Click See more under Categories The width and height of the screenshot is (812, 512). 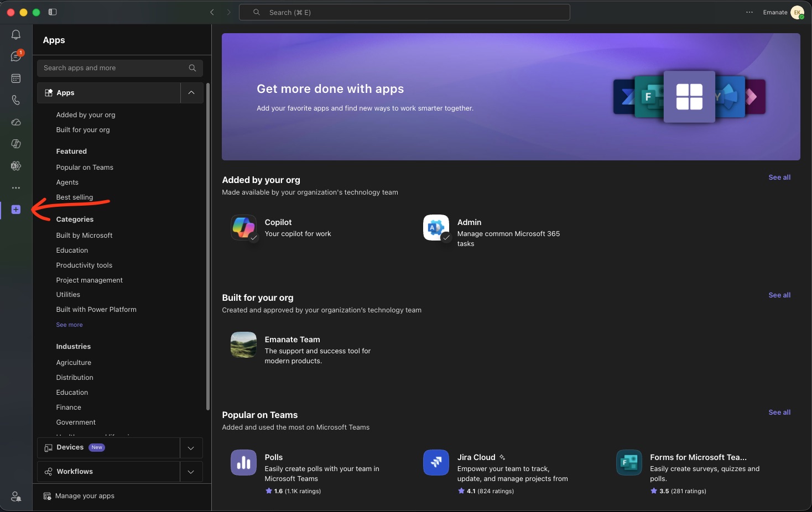tap(69, 325)
